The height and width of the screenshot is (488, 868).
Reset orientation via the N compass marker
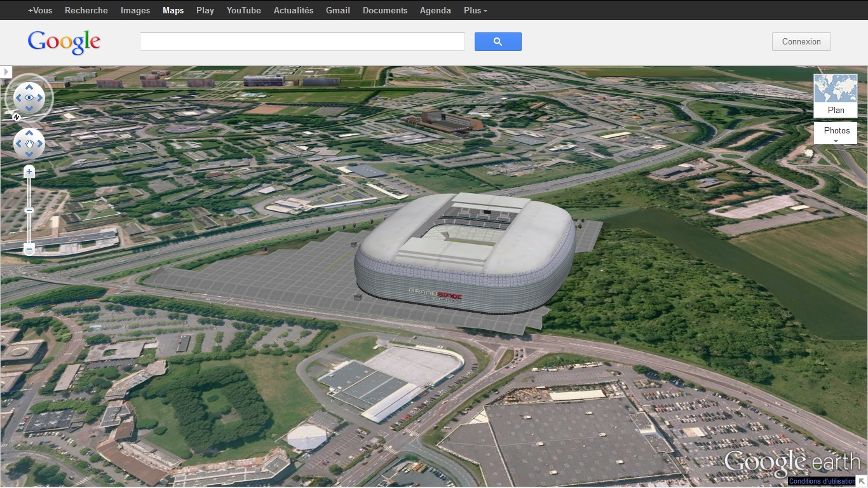[x=17, y=117]
